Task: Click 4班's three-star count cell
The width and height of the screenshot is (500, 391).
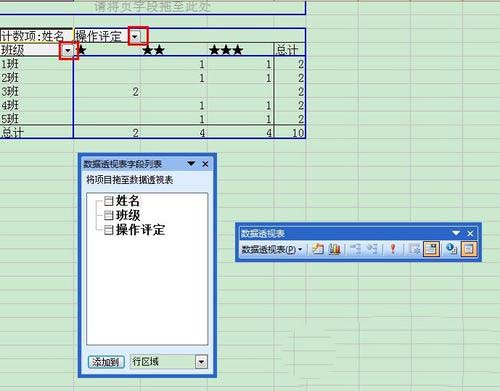Action: (x=268, y=106)
